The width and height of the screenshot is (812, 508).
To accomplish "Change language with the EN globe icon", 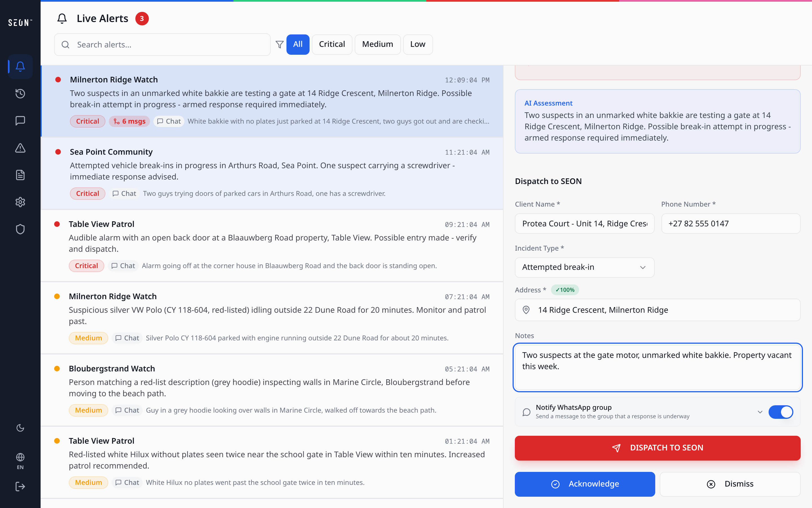I will (x=20, y=461).
